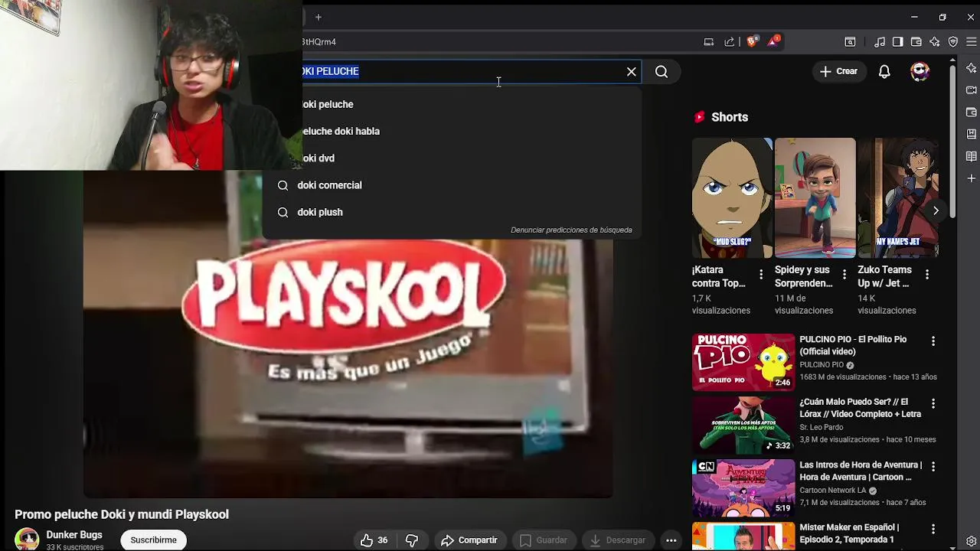Open 'Mister Maker en Español' video title

point(849,533)
